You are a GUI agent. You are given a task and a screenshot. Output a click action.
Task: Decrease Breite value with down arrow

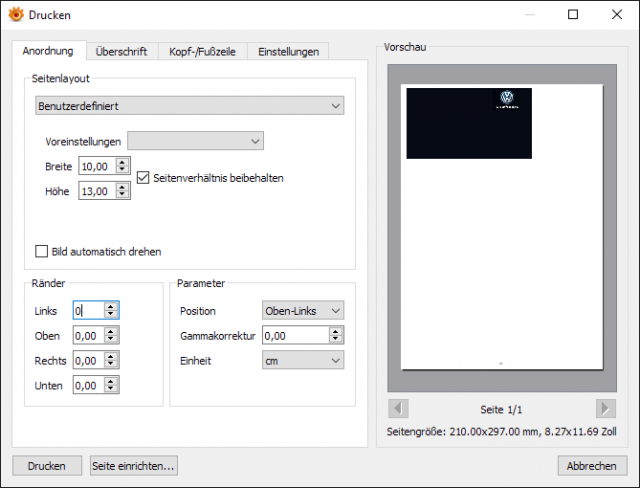[x=122, y=170]
